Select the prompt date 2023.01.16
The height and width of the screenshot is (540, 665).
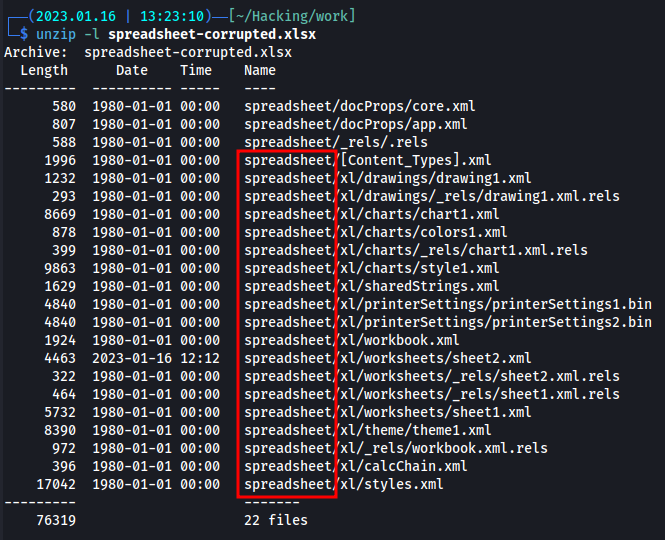76,17
